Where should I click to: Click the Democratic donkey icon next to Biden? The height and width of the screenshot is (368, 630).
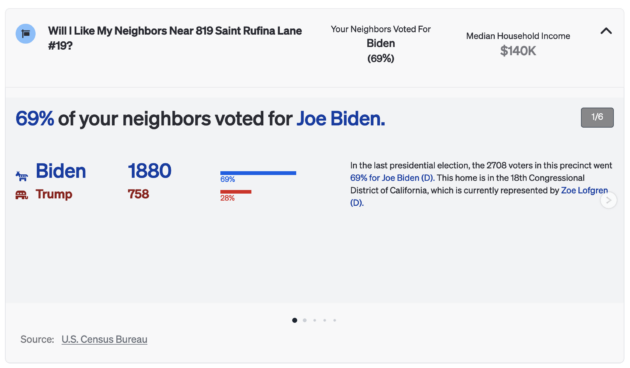[x=22, y=176]
